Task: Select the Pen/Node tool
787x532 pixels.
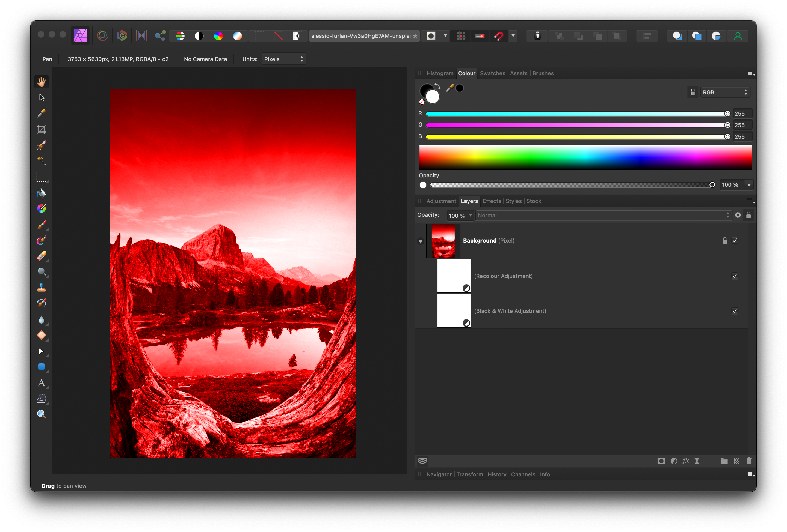Action: [41, 351]
